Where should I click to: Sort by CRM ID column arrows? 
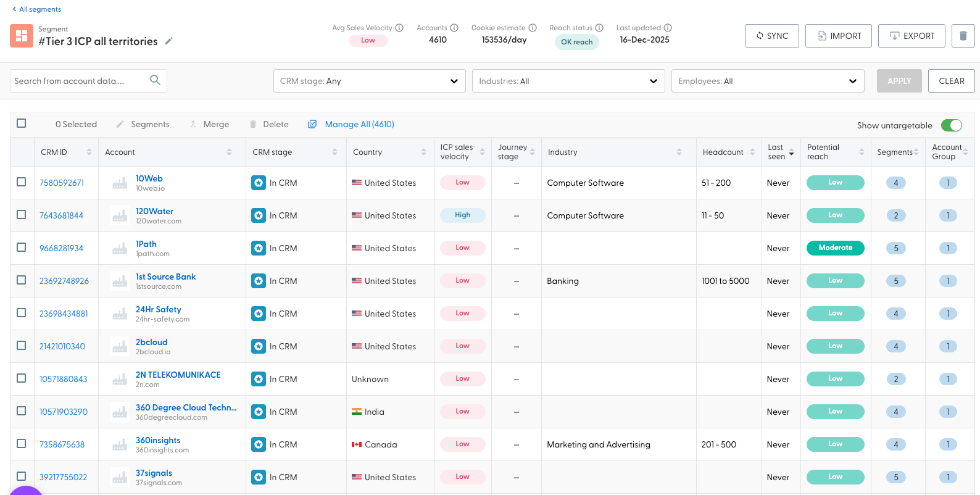[89, 152]
